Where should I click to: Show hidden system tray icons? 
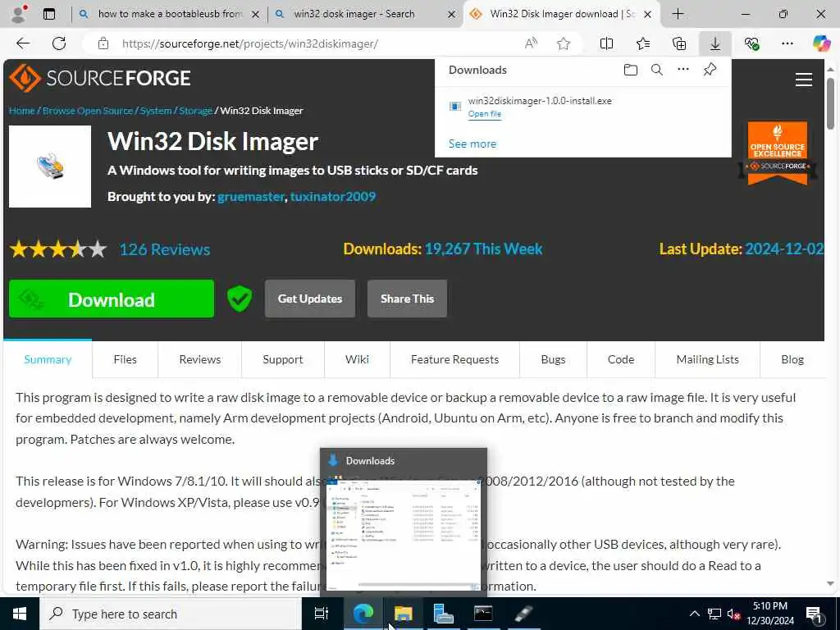coord(694,614)
